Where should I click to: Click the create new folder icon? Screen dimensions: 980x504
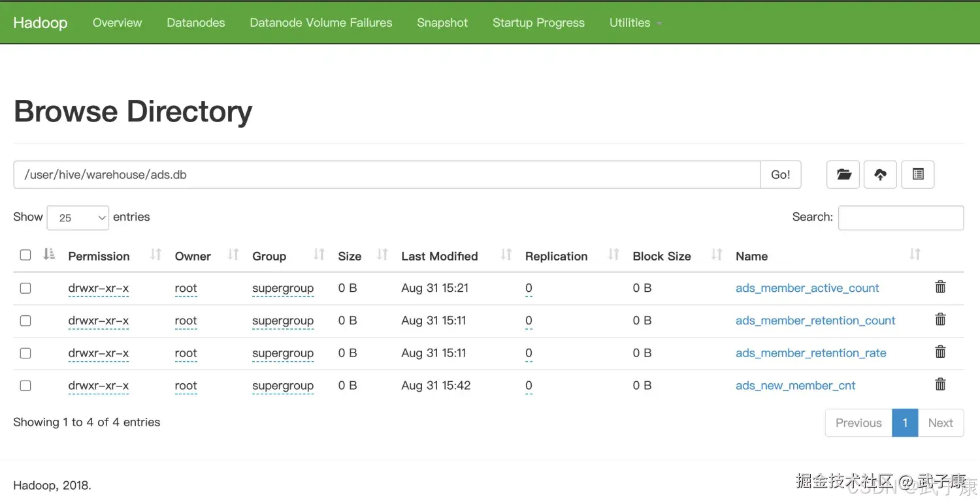point(843,174)
